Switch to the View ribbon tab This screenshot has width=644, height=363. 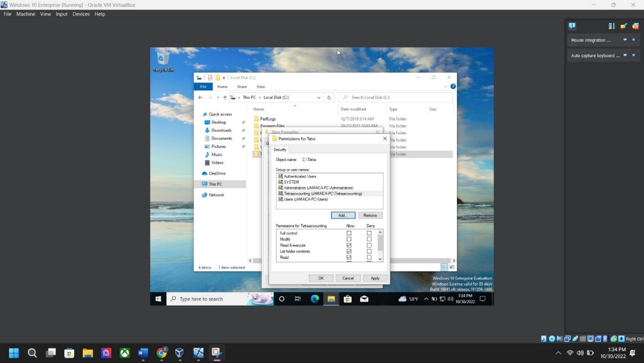(260, 86)
